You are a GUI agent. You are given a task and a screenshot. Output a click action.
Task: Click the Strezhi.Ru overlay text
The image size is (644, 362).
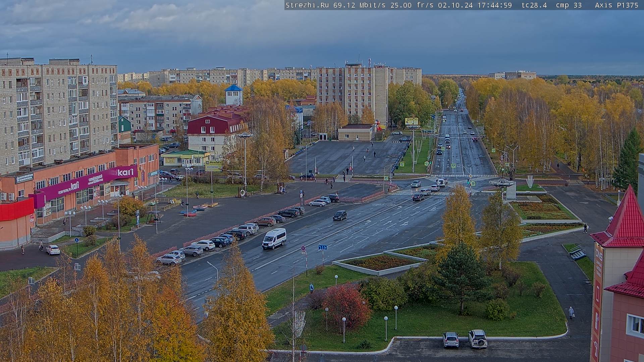(307, 5)
